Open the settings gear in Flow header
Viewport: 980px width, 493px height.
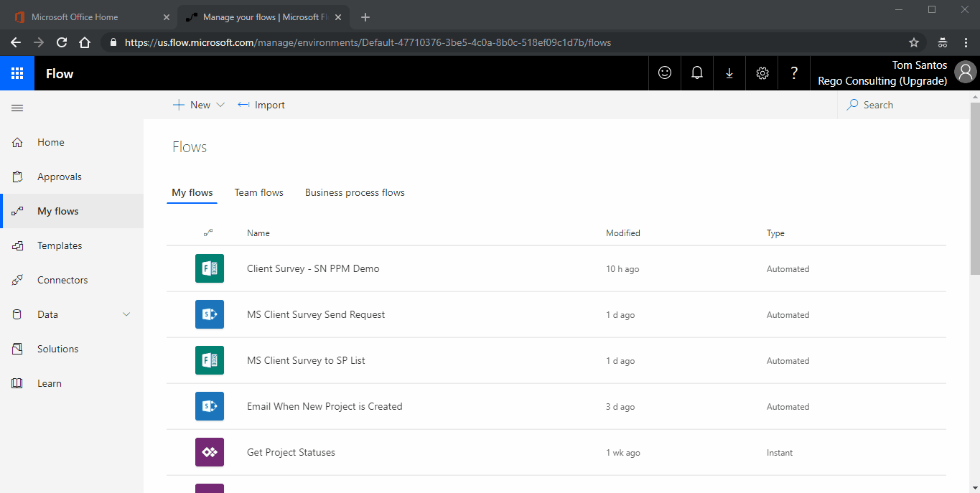pyautogui.click(x=762, y=73)
